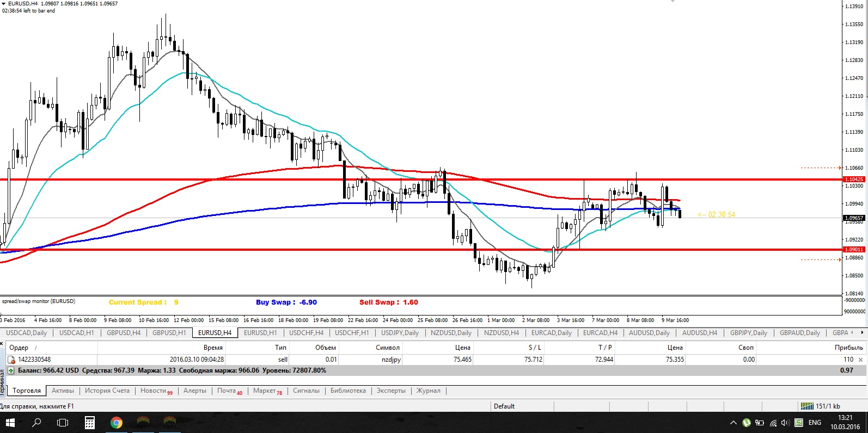The image size is (868, 433).
Task: Switch to the USDCAD,Daily chart tab
Action: coord(27,333)
